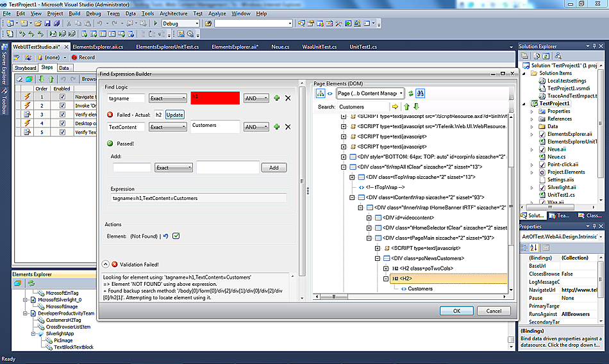Click the yellow search arrow next to Search box

click(x=395, y=106)
